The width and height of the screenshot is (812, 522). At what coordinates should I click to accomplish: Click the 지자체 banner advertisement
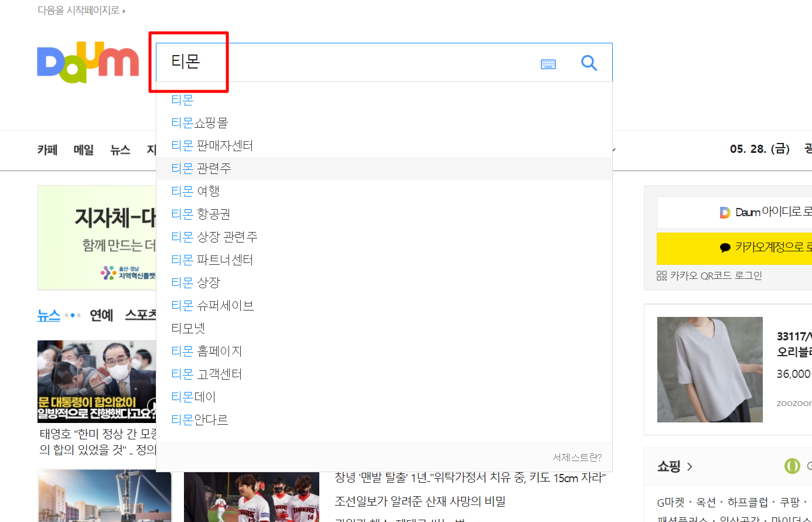click(x=97, y=237)
